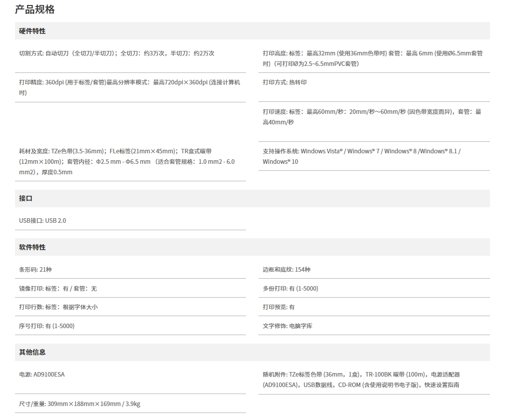Viewport: 507px width, 420px height.
Task: Select the 接口 section header
Action: (x=252, y=198)
